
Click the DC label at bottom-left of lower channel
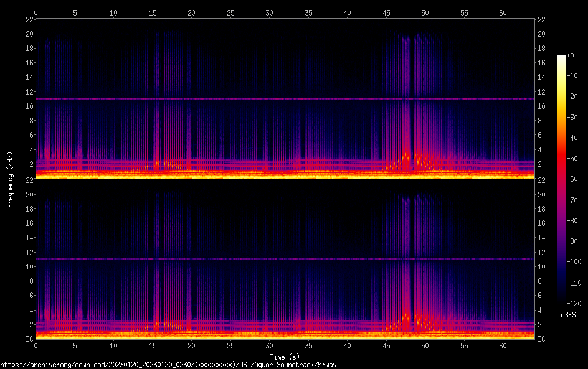[29, 339]
